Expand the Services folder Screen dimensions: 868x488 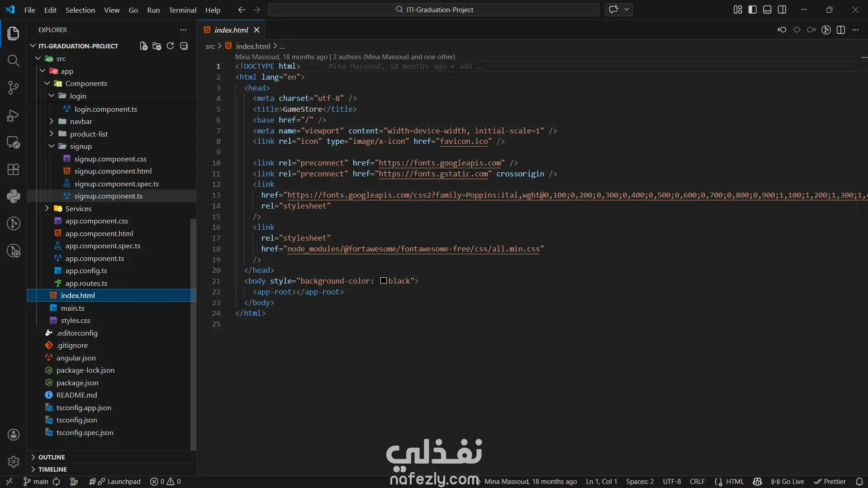tap(47, 208)
